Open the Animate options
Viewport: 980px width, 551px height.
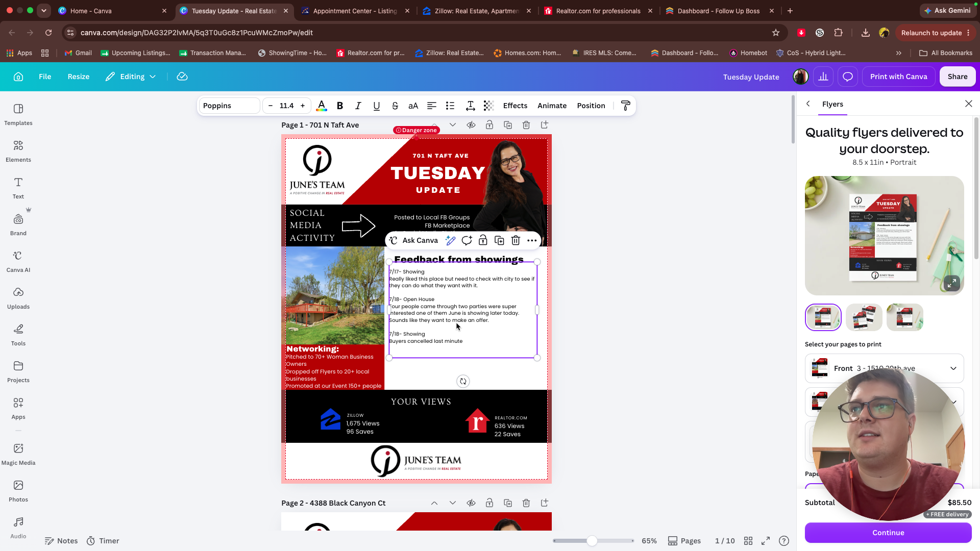(x=552, y=106)
